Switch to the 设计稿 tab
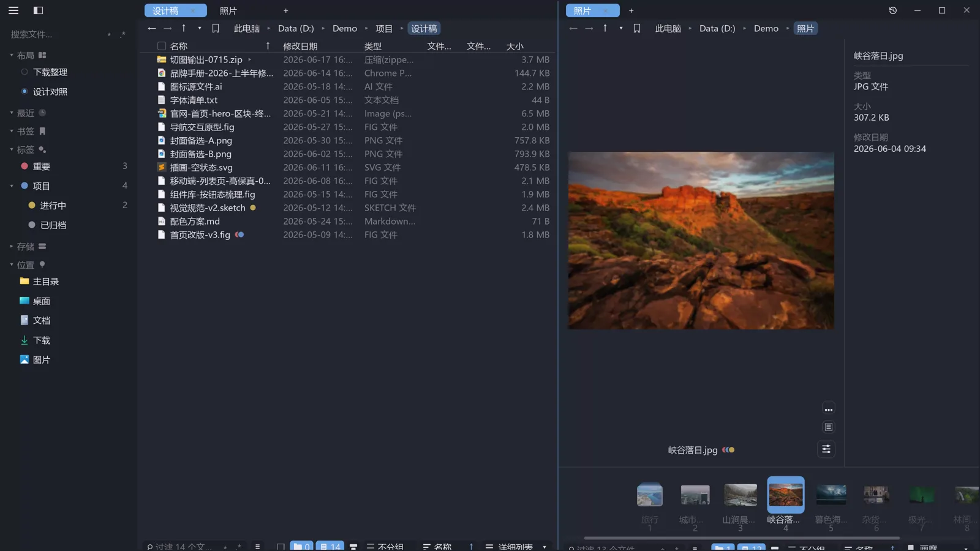 point(175,10)
